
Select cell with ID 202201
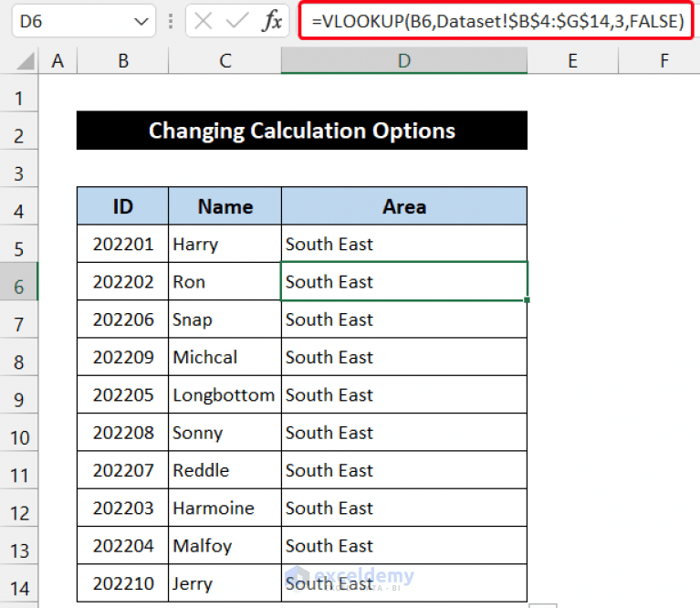click(x=123, y=244)
